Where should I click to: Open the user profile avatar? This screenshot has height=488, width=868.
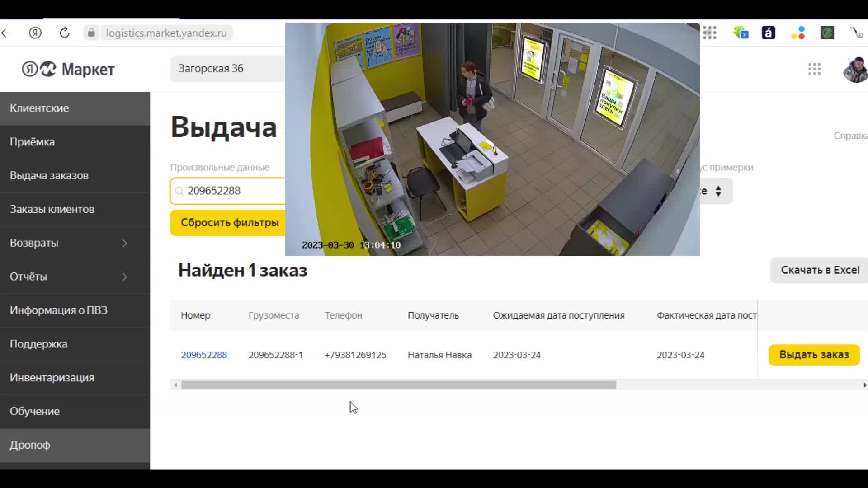tap(855, 70)
